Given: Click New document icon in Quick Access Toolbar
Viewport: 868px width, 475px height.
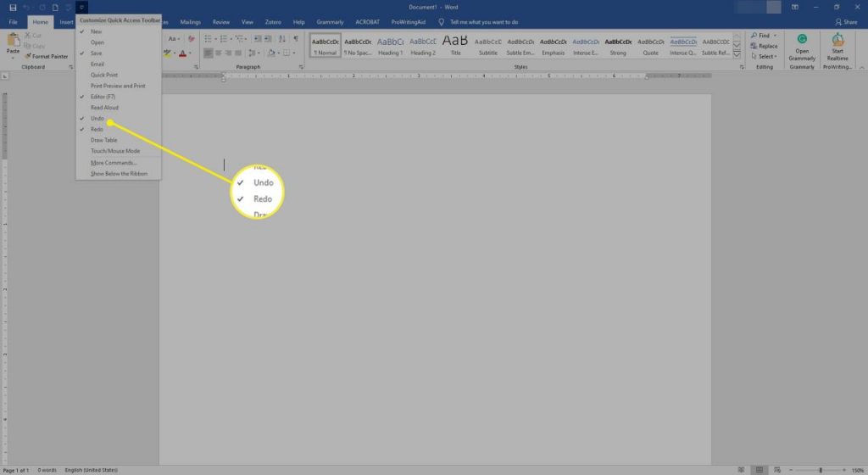Looking at the screenshot, I should click(55, 7).
